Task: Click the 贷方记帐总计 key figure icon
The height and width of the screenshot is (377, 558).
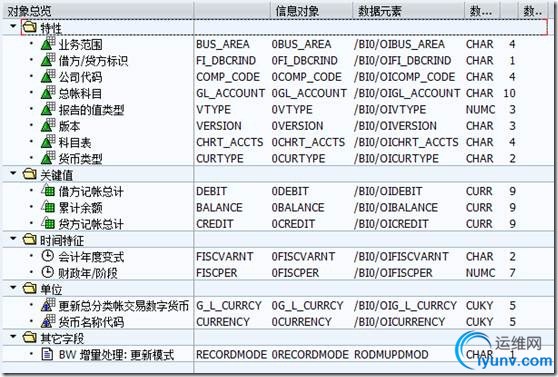Action: point(48,224)
